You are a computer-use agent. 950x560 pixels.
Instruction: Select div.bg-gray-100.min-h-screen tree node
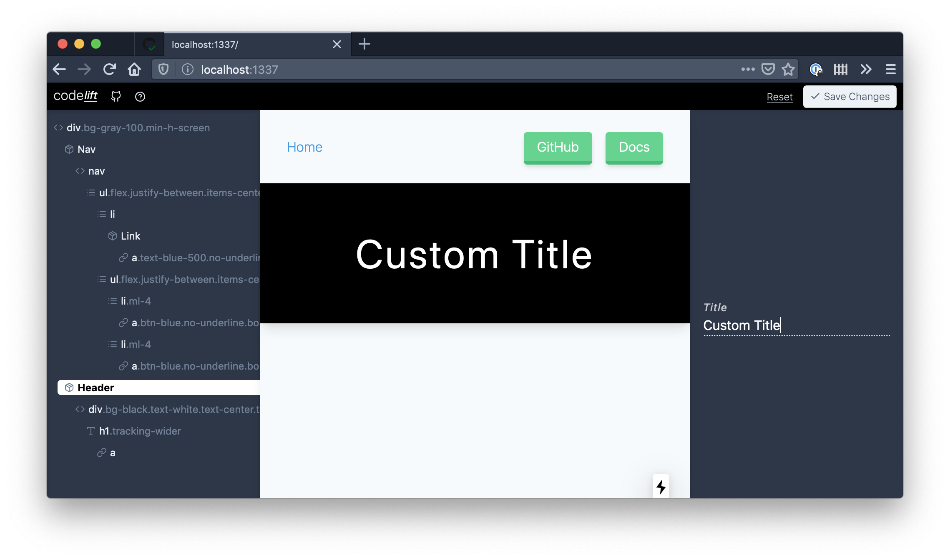(132, 127)
